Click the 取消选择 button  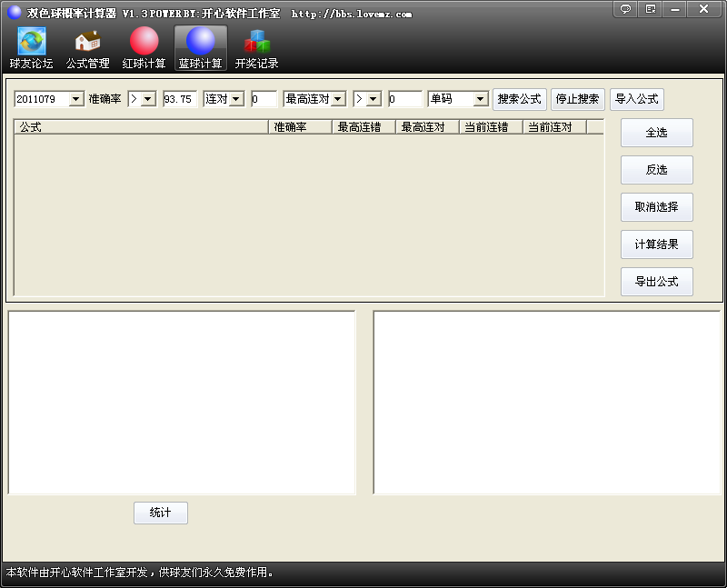(x=657, y=207)
